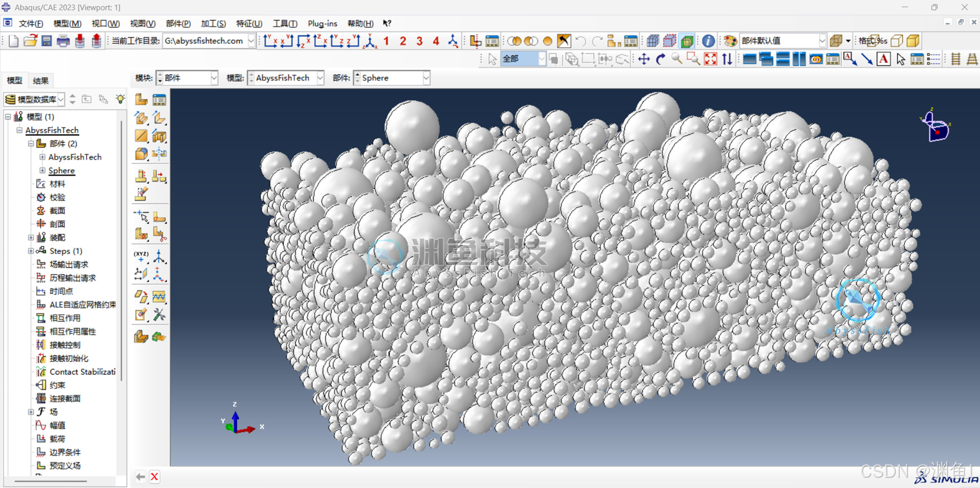Open the part Sphere dropdown
Image resolution: width=980 pixels, height=488 pixels.
[426, 78]
